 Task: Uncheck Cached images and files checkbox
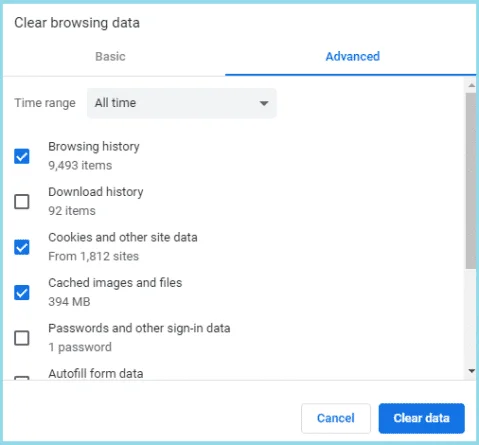(x=22, y=292)
